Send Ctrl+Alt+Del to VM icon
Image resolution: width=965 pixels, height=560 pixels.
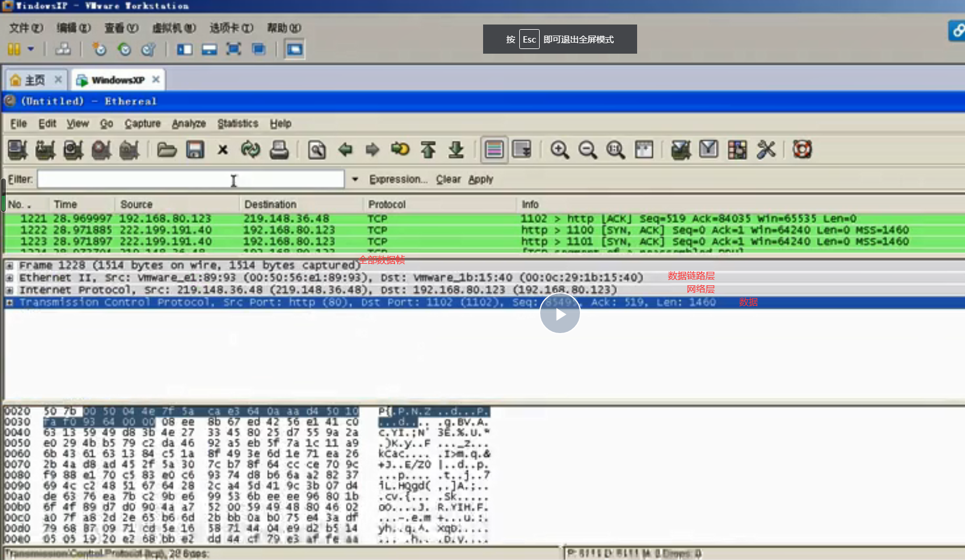(x=63, y=50)
